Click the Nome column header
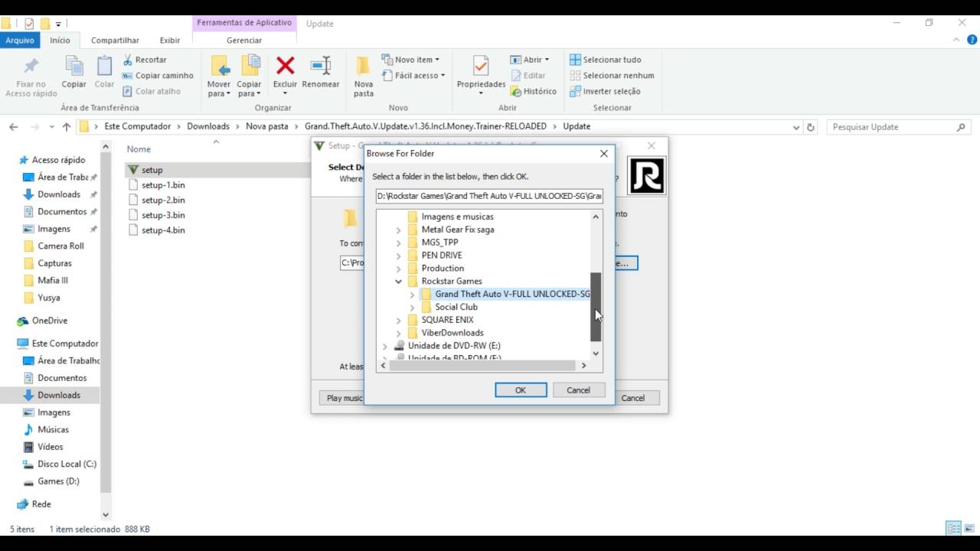Viewport: 980px width, 551px height. [x=139, y=149]
